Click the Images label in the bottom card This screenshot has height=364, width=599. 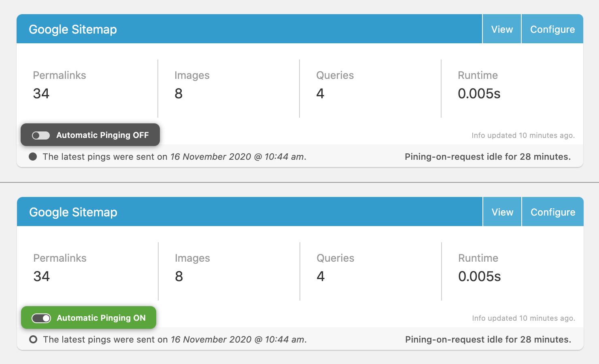coord(192,258)
